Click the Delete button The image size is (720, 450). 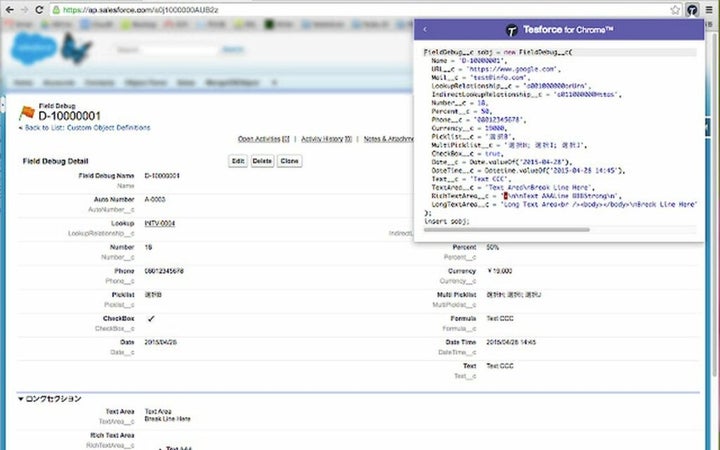coord(262,160)
